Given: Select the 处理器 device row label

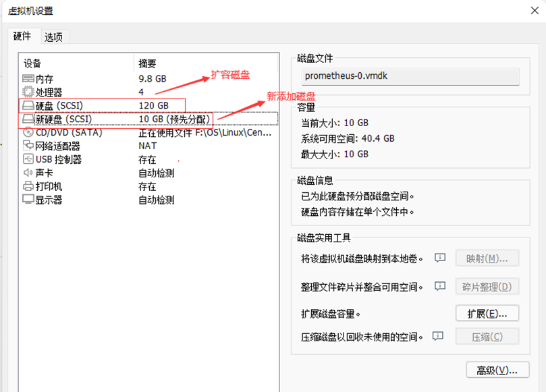Looking at the screenshot, I should (49, 92).
